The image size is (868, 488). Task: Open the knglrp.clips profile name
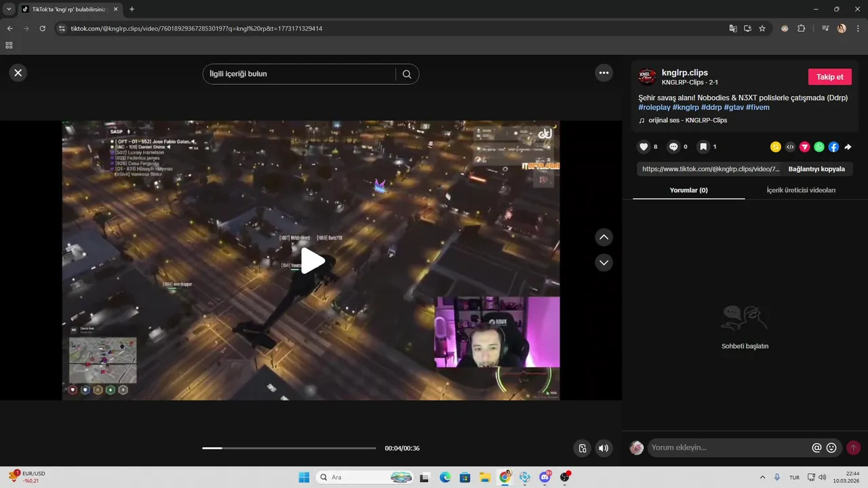point(685,73)
